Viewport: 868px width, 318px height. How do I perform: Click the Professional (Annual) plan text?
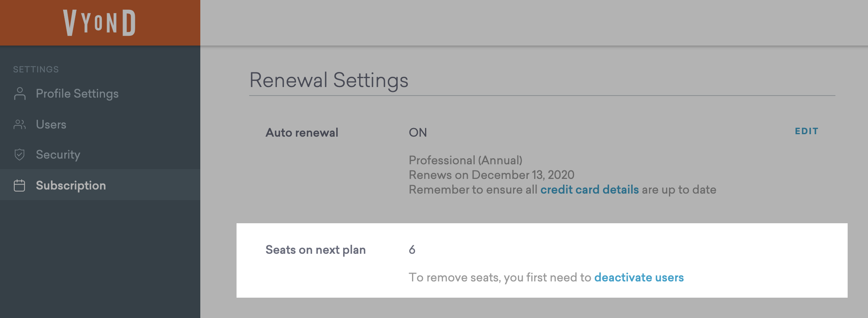(x=465, y=160)
